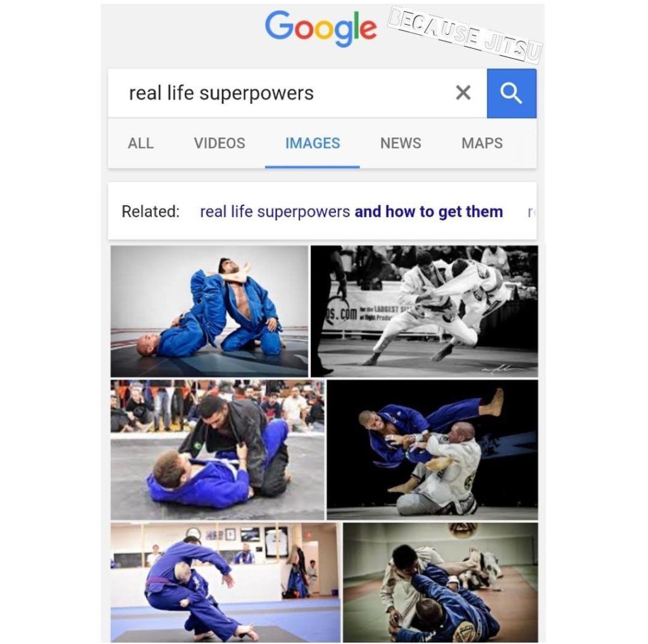This screenshot has height=644, width=648.
Task: Open the ALL results tab
Action: point(140,143)
